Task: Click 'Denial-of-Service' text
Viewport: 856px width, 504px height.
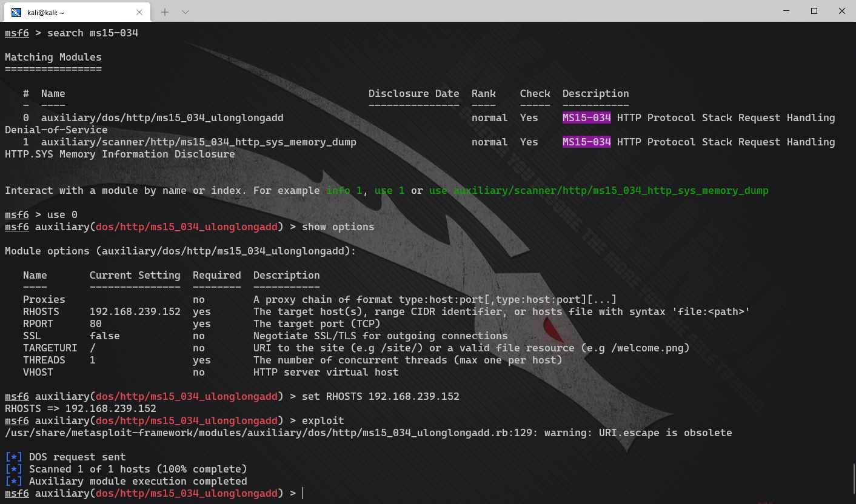Action: tap(56, 130)
